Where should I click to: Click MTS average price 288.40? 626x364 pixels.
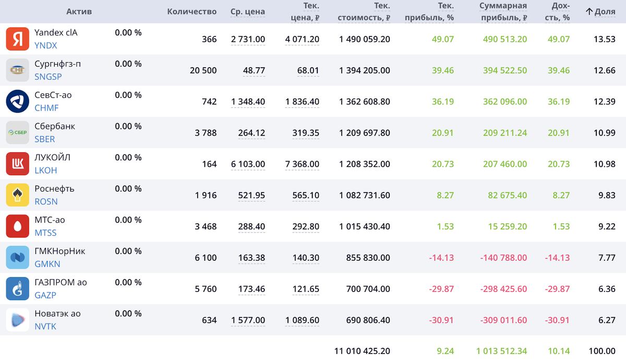[x=251, y=227]
